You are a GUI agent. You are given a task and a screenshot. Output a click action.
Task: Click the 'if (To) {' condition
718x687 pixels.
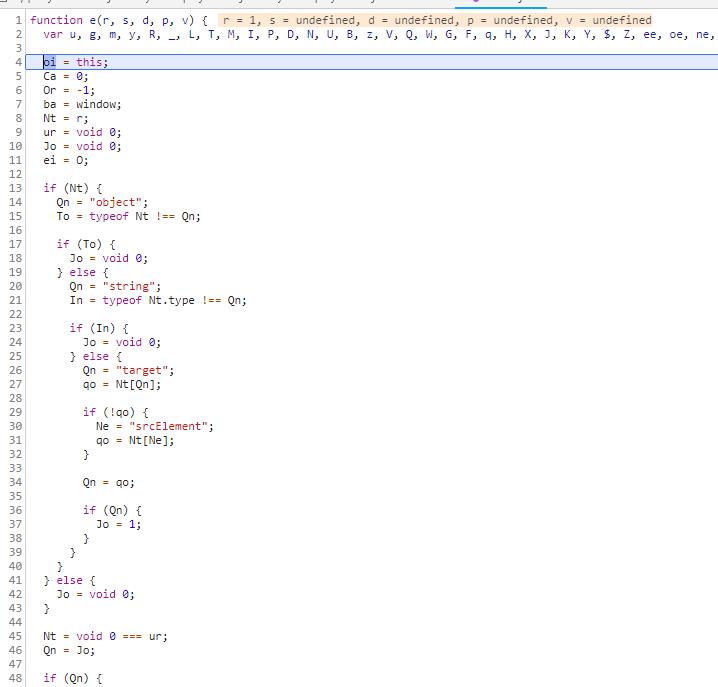(x=86, y=244)
